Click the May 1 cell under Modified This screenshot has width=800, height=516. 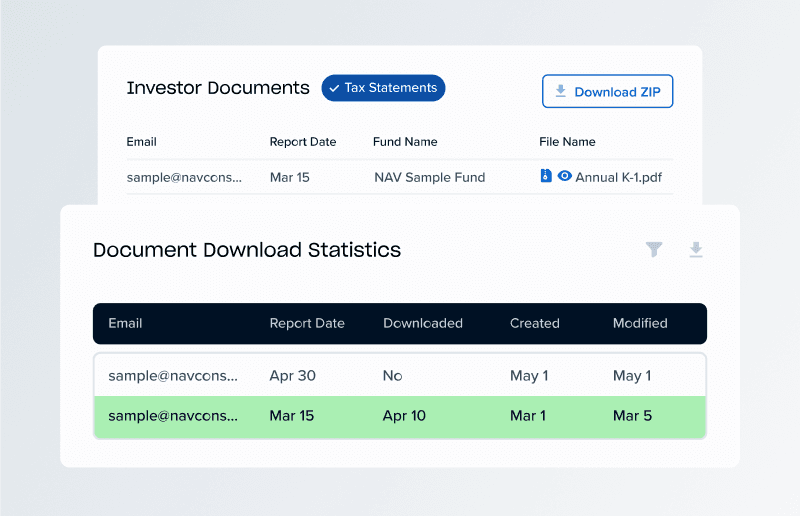tap(632, 376)
